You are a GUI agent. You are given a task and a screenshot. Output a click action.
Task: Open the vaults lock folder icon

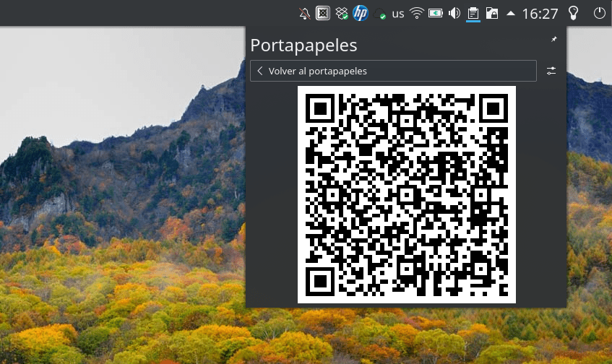tap(492, 14)
